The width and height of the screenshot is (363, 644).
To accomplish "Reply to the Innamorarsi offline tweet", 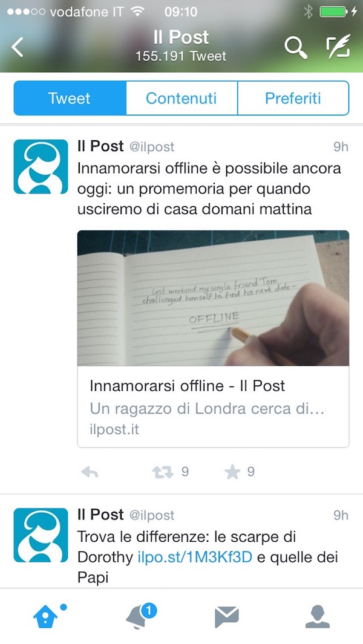I will pyautogui.click(x=90, y=472).
